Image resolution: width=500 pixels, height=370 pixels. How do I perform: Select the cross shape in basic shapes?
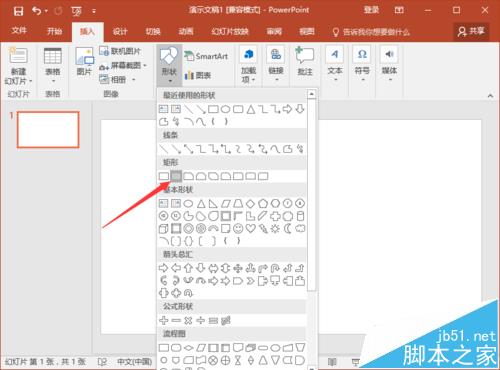(275, 216)
